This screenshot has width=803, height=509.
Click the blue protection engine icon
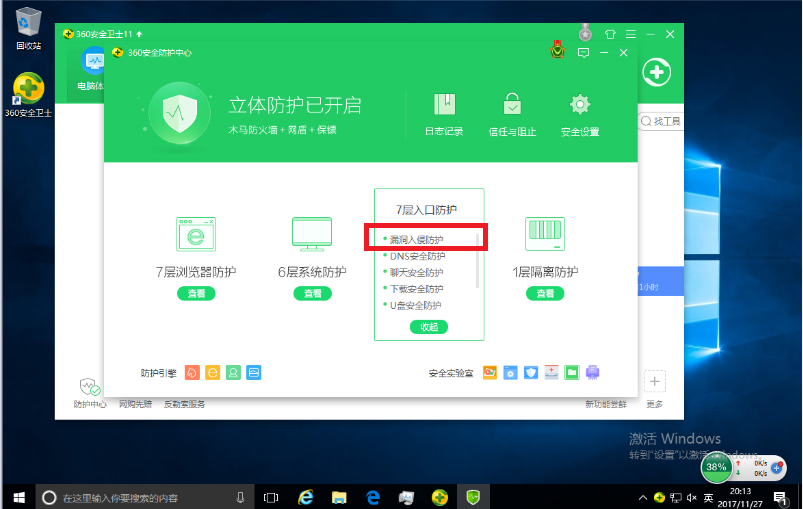pyautogui.click(x=253, y=372)
